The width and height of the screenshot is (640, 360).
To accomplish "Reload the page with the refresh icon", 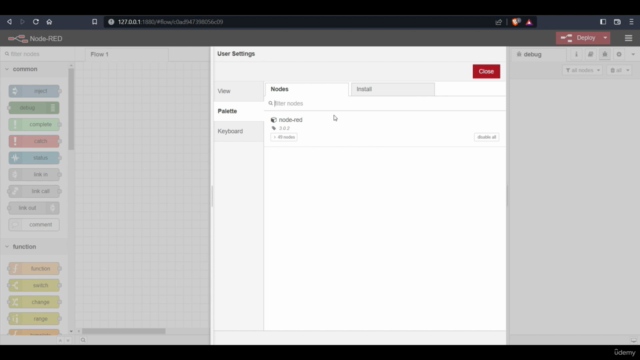I will coord(36,22).
